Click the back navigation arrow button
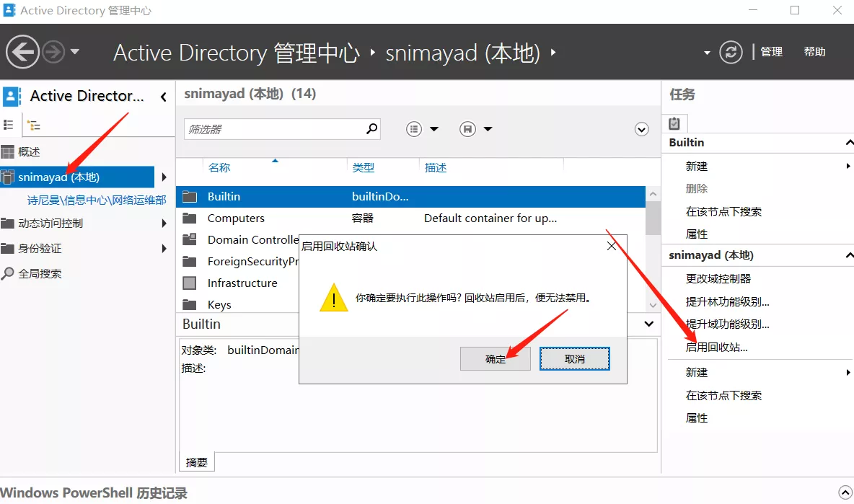Screen dimensions: 854x504 [23, 52]
